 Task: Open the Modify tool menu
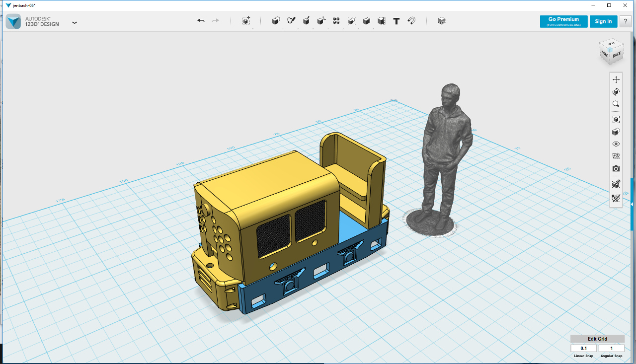pos(321,21)
